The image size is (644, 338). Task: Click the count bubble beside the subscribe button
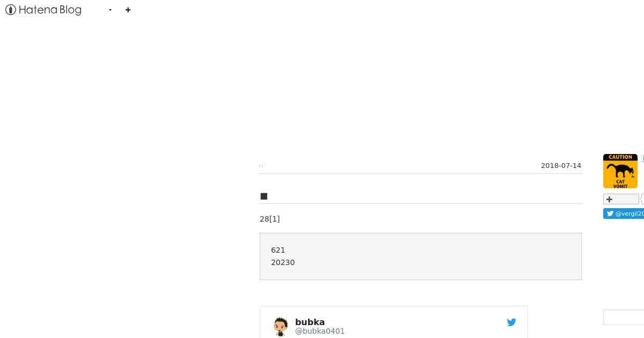pos(642,199)
